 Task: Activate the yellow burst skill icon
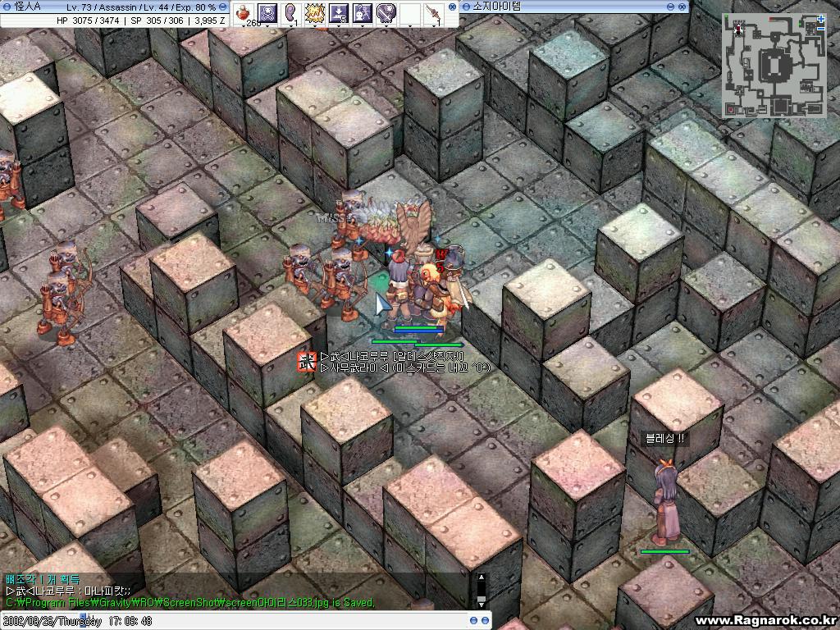click(314, 13)
